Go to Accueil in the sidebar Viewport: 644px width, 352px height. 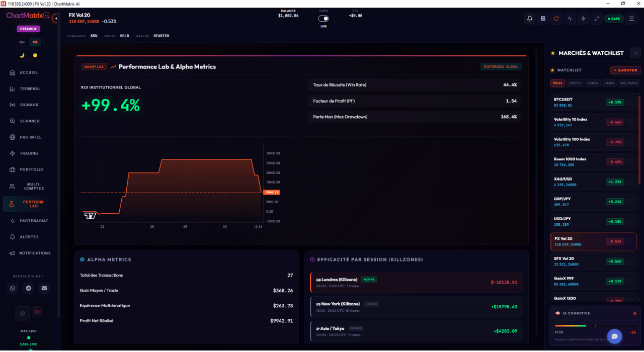(29, 72)
